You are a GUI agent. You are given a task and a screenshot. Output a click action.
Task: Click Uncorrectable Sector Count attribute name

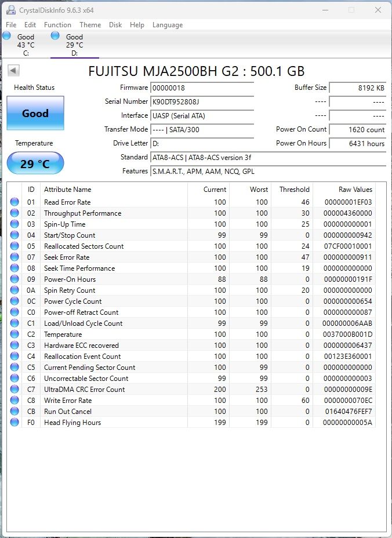pyautogui.click(x=86, y=378)
